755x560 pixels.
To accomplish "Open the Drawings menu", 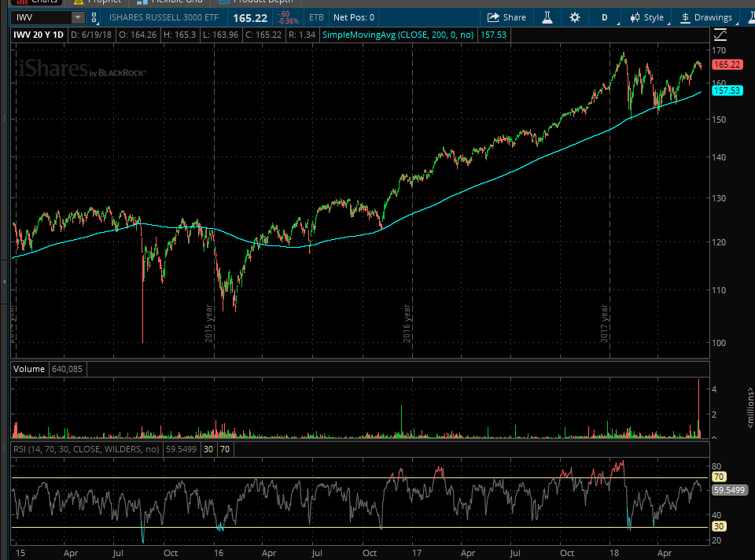I will click(x=707, y=18).
